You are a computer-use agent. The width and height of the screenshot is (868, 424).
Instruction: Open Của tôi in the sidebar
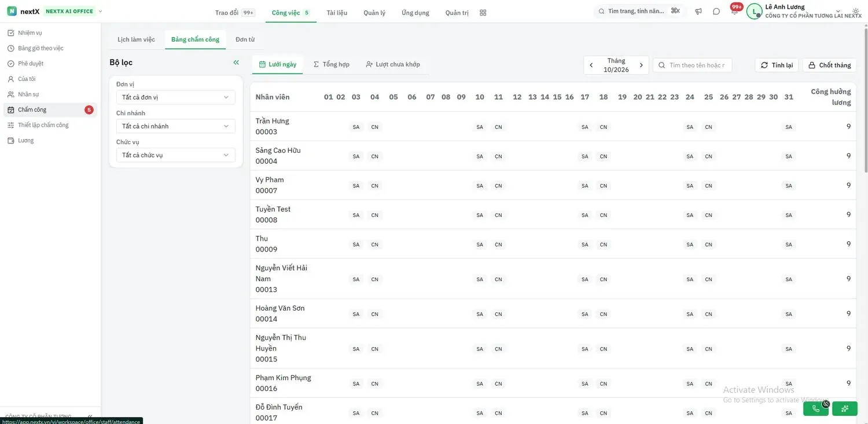point(50,79)
